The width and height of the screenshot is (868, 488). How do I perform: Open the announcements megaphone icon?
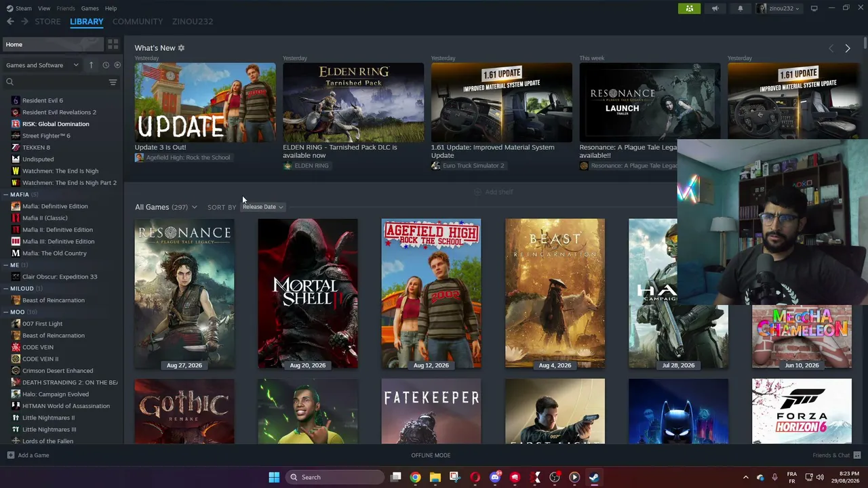pyautogui.click(x=715, y=8)
